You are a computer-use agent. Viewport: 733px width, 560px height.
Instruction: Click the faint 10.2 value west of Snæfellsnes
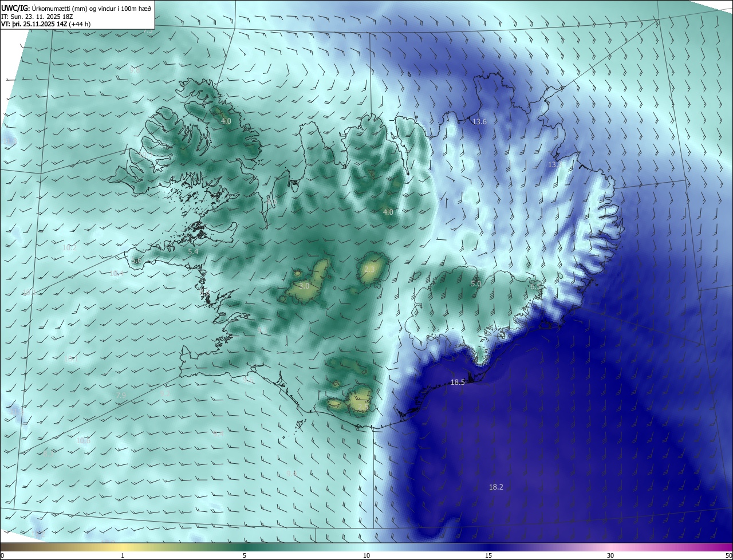pos(69,248)
